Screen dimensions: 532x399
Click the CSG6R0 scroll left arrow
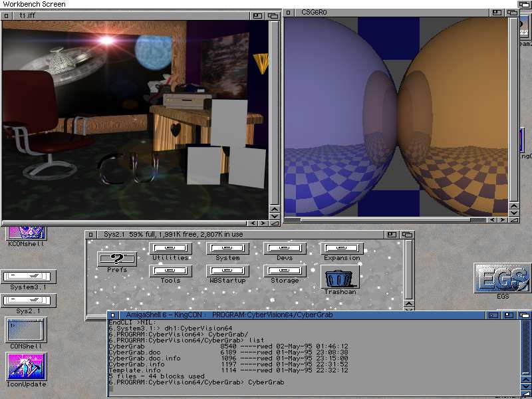pos(492,220)
